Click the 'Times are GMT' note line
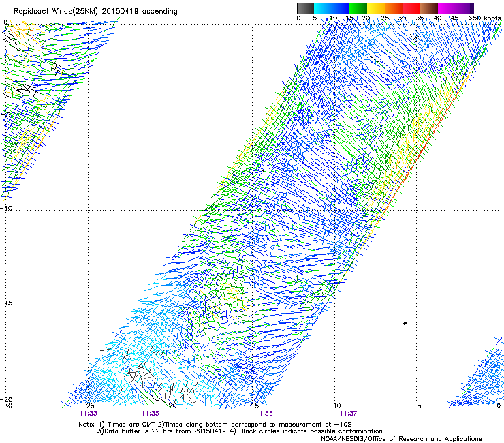This screenshot has width=504, height=443. click(215, 425)
